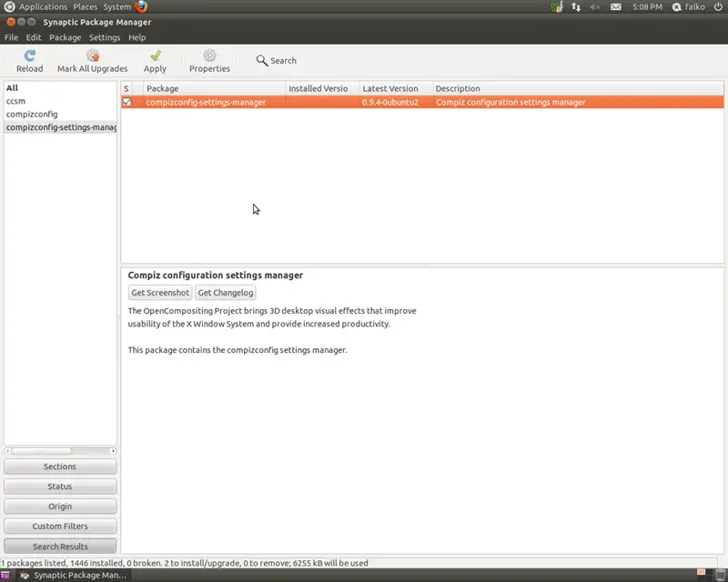This screenshot has width=728, height=582.
Task: Select the "compizconfig" search entry
Action: [x=60, y=115]
